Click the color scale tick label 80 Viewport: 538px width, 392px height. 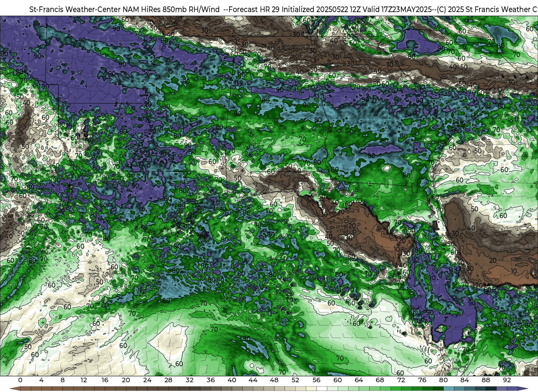pyautogui.click(x=443, y=380)
